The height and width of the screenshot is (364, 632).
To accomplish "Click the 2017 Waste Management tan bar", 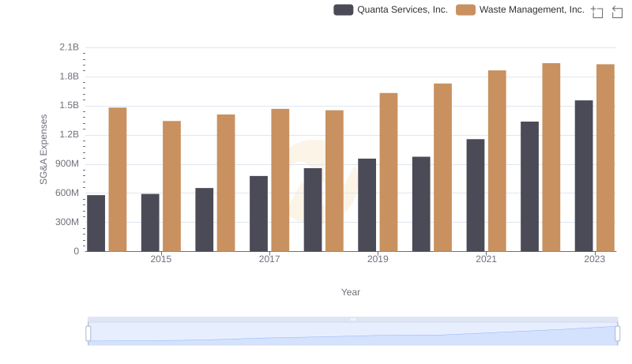I will click(x=280, y=180).
